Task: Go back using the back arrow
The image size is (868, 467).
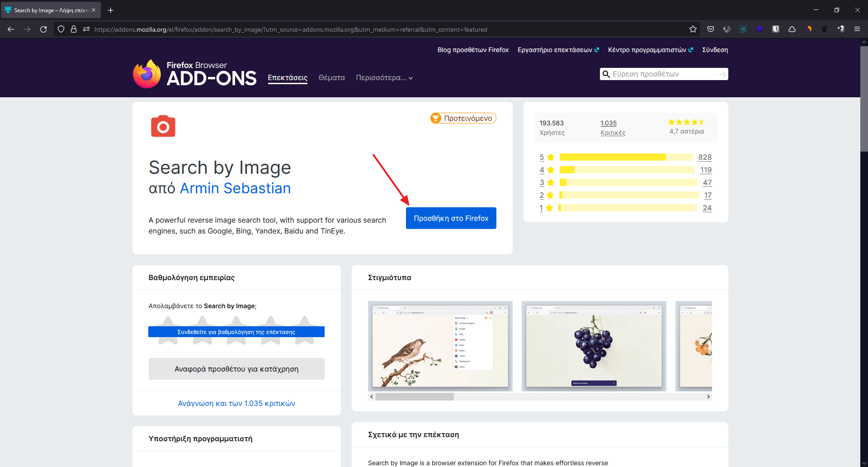Action: [x=11, y=29]
